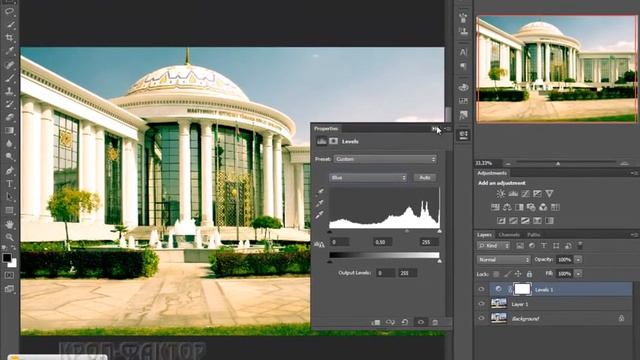Add a Threshold adjustment

(525, 221)
